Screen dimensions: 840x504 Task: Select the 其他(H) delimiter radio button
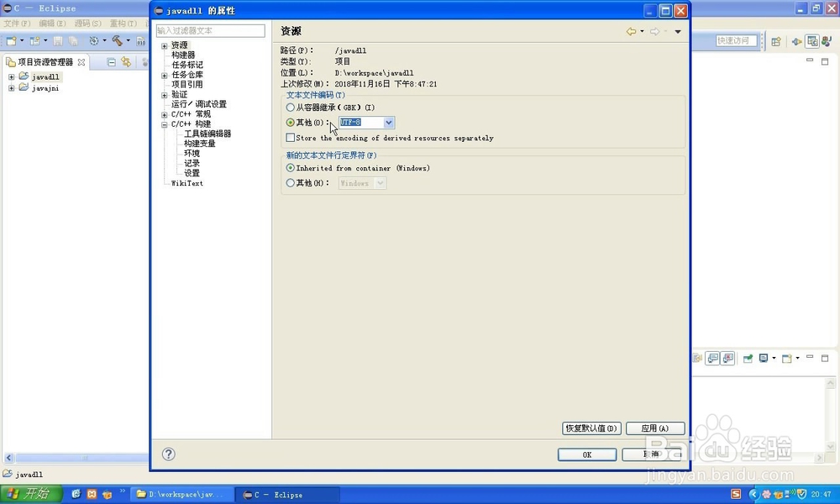(x=290, y=183)
